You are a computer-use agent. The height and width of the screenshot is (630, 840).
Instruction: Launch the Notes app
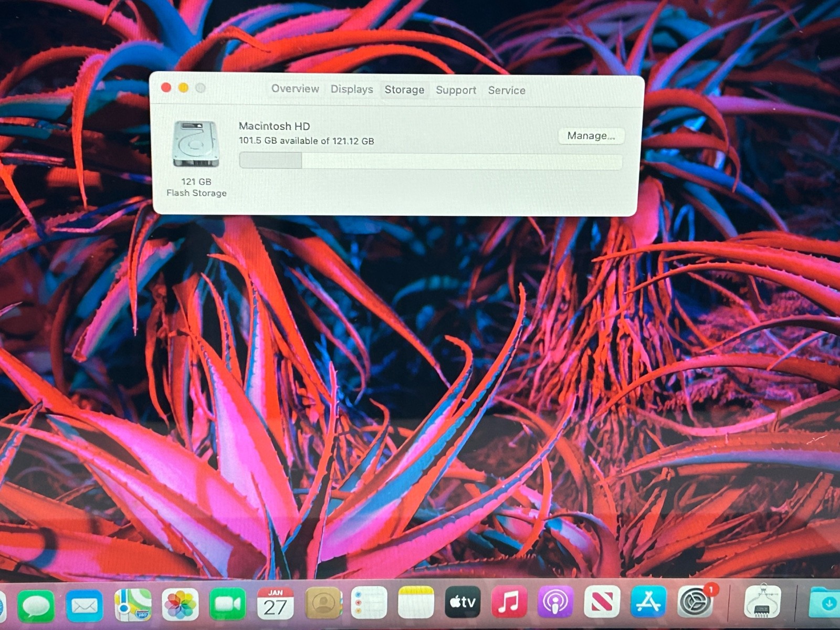(x=416, y=602)
